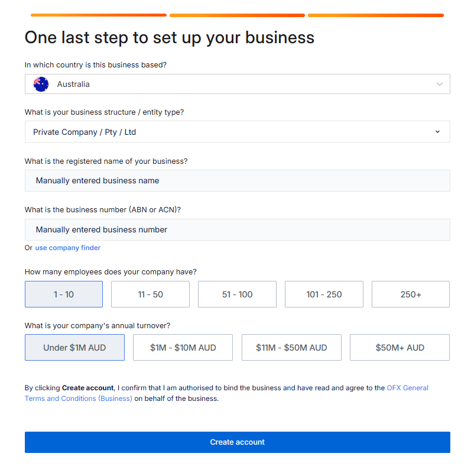Choose $1M - $10M AUD turnover
471x476 pixels.
point(183,348)
